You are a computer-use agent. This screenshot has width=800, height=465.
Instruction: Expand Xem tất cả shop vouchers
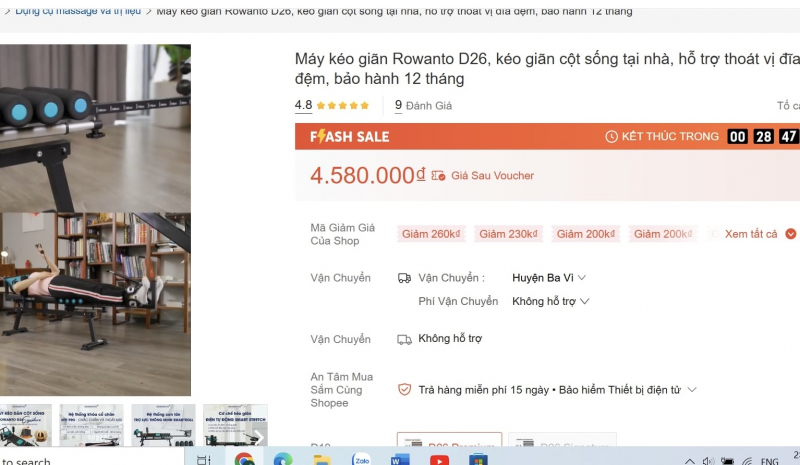point(759,234)
